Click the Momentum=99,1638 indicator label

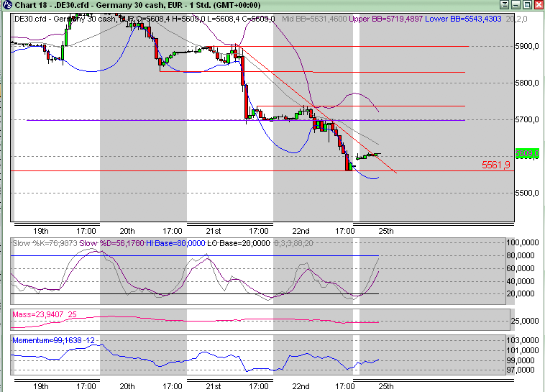47,340
